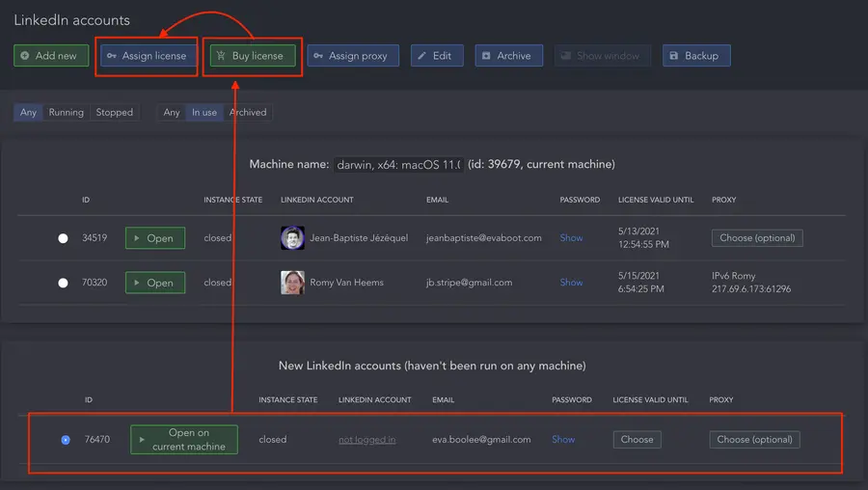Click Open on current machine button

click(184, 440)
